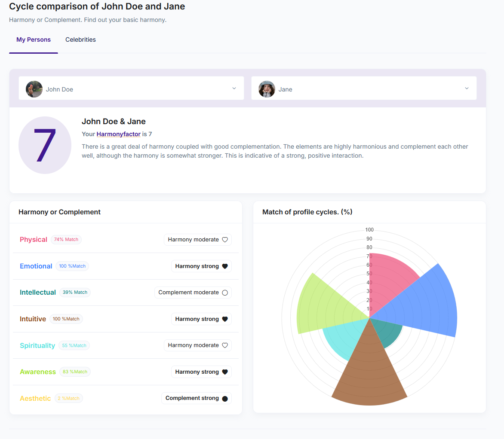Click Intuitive row's Harmony strong label
The width and height of the screenshot is (504, 439).
click(x=197, y=319)
